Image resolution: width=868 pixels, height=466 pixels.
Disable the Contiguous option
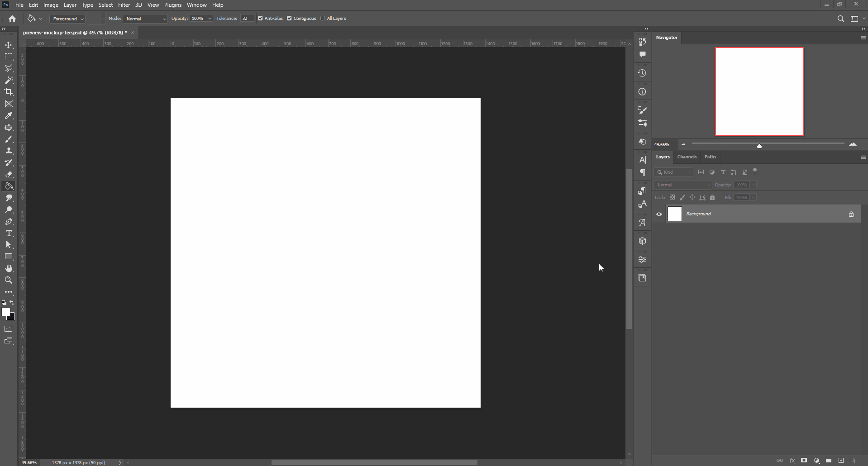coord(290,18)
